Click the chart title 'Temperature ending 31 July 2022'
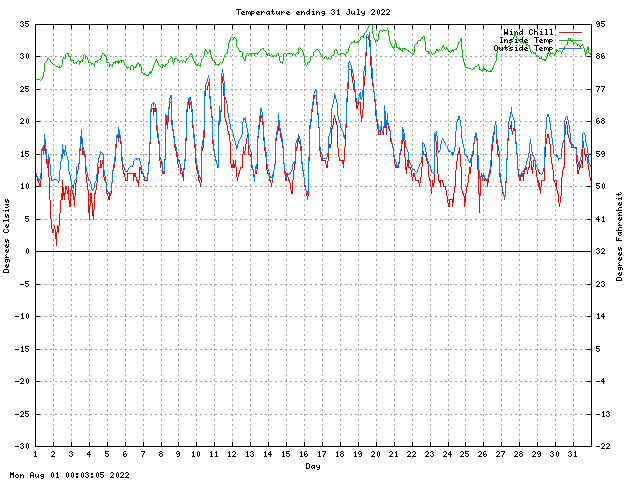The image size is (640, 480). click(x=313, y=12)
